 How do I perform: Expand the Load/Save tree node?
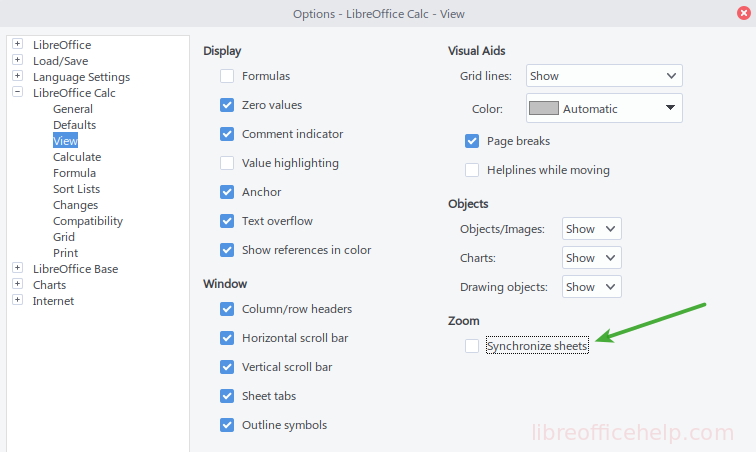pyautogui.click(x=17, y=60)
